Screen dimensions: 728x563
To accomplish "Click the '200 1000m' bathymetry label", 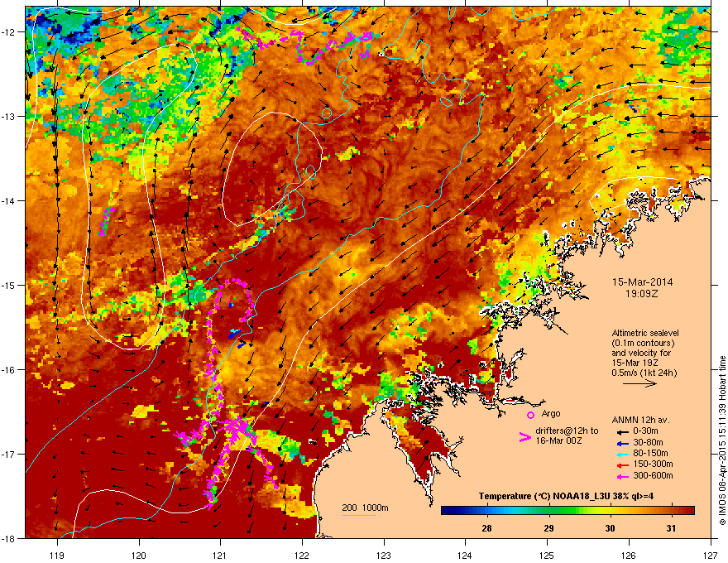I will (x=365, y=508).
